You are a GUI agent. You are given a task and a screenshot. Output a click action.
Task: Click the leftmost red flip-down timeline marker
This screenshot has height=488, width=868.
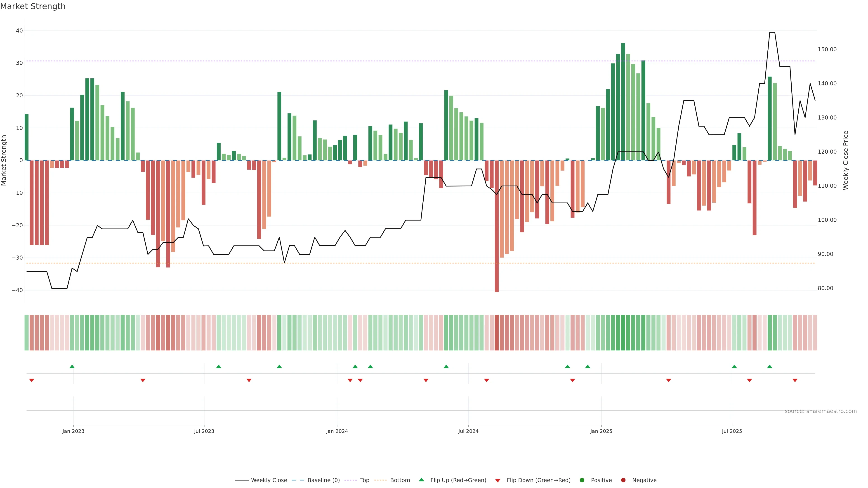32,380
